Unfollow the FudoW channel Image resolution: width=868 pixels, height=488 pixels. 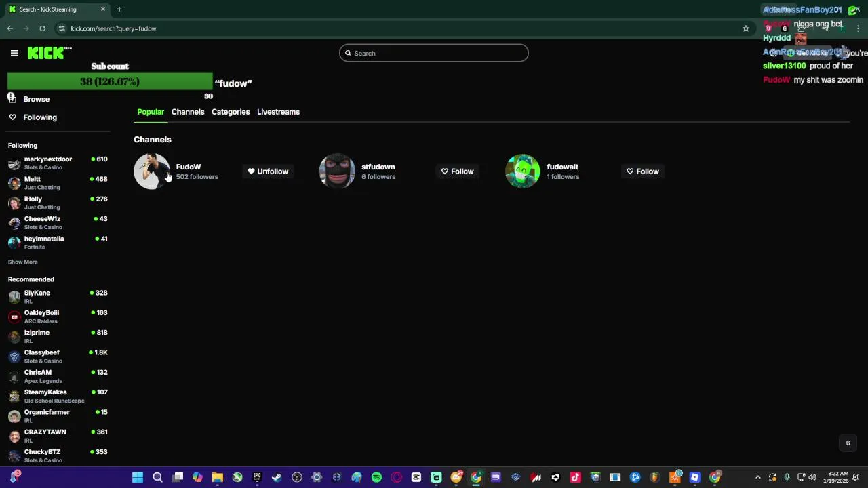click(x=268, y=171)
